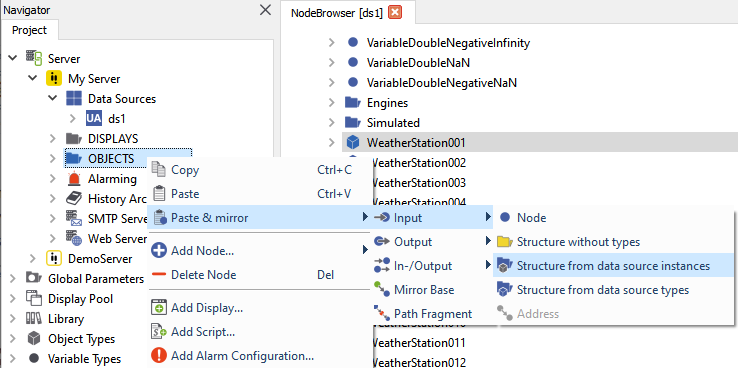Click the SMTP Server mail icon
The height and width of the screenshot is (368, 738).
[74, 218]
